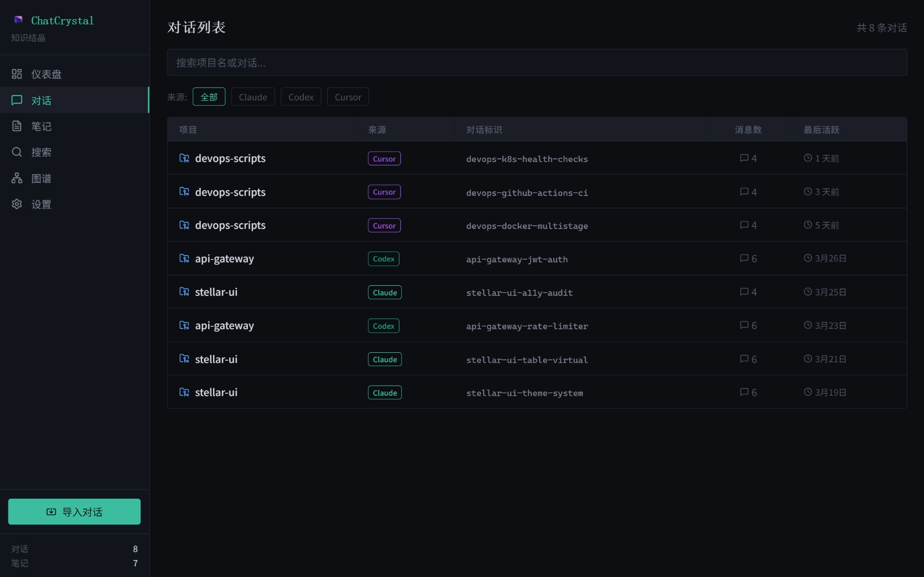Click the 最后活跃 column header
The width and height of the screenshot is (924, 577).
pos(821,130)
